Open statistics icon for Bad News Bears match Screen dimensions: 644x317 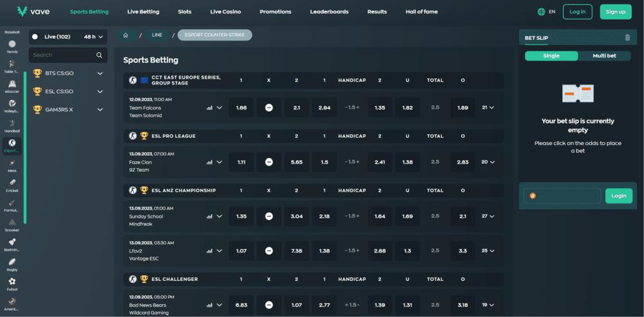coord(209,305)
